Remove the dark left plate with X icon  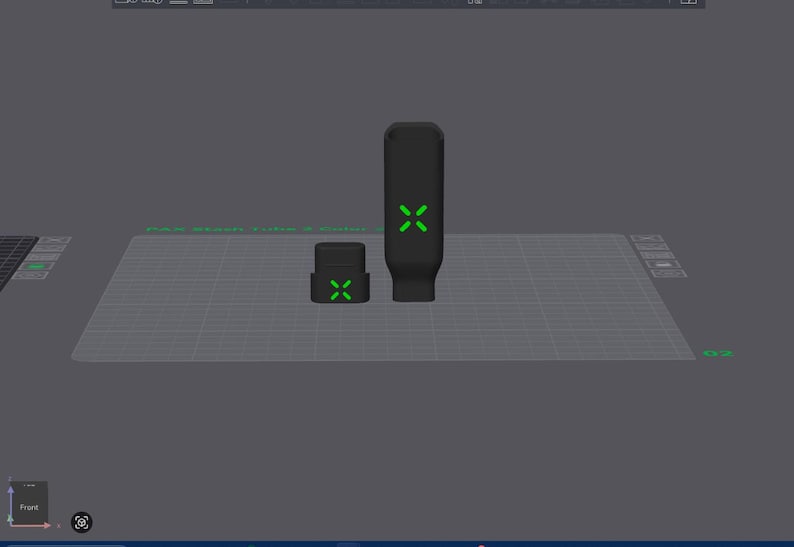point(55,240)
